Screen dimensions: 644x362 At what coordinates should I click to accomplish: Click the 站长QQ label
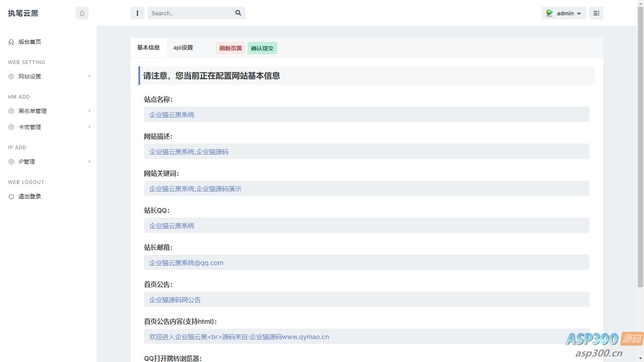(157, 210)
